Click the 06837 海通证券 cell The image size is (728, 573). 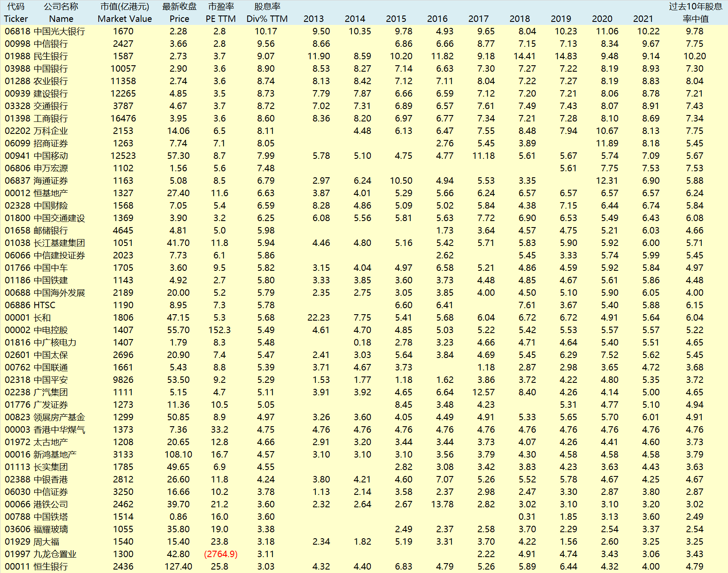[x=36, y=181]
